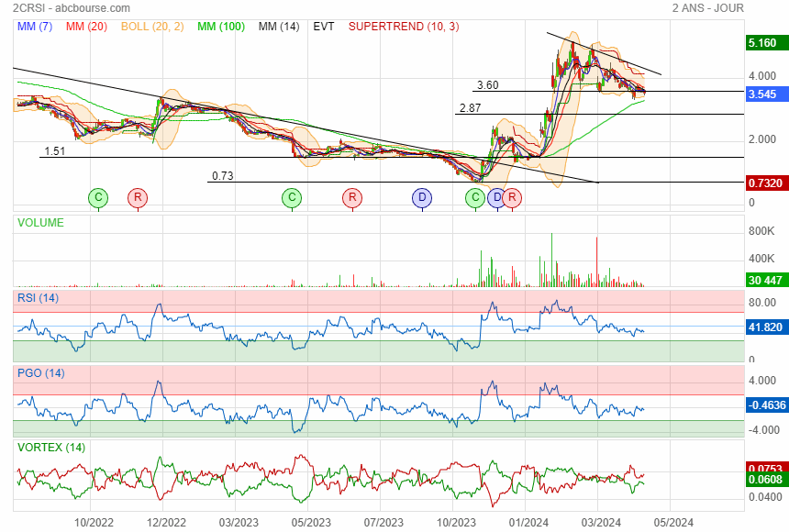This screenshot has width=789, height=532.
Task: Click the 05/2023 date axis label
Action: tap(312, 523)
